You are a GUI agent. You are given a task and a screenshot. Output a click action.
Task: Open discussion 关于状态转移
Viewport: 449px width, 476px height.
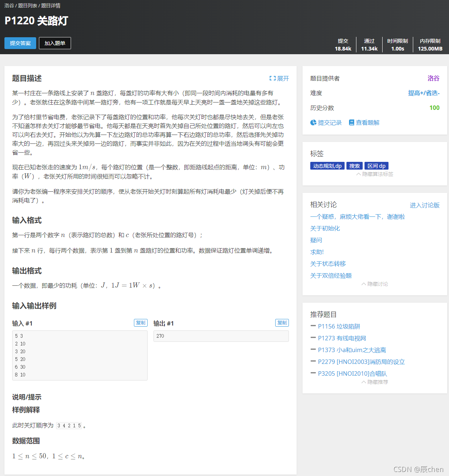pos(328,264)
